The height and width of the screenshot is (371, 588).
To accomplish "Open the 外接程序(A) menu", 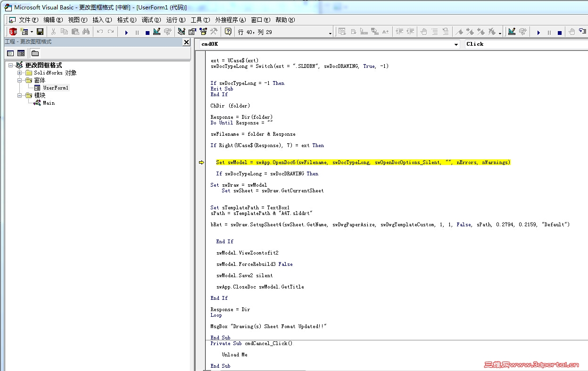I will point(231,20).
